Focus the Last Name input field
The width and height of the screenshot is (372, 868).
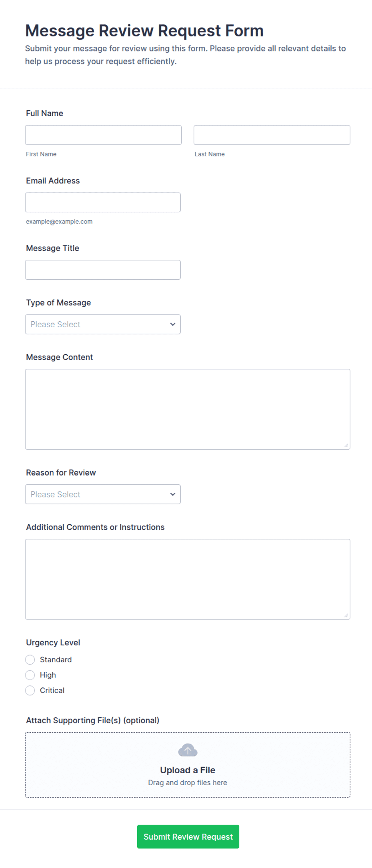272,135
